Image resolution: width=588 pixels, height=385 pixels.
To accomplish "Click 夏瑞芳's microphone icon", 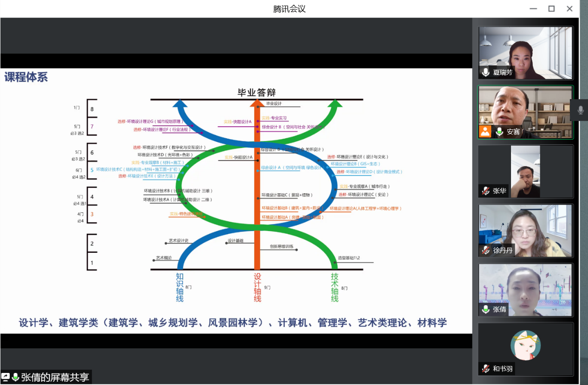I will coord(486,72).
